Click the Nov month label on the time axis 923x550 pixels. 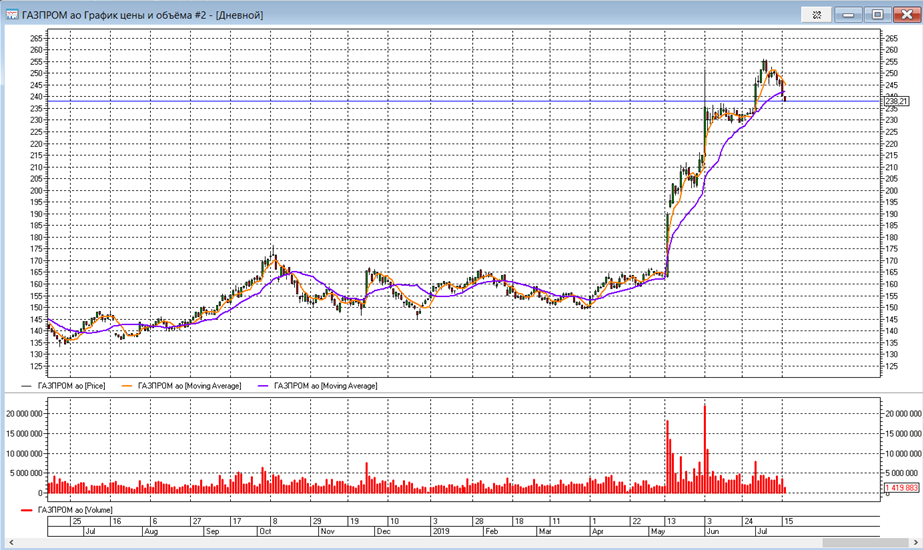327,531
